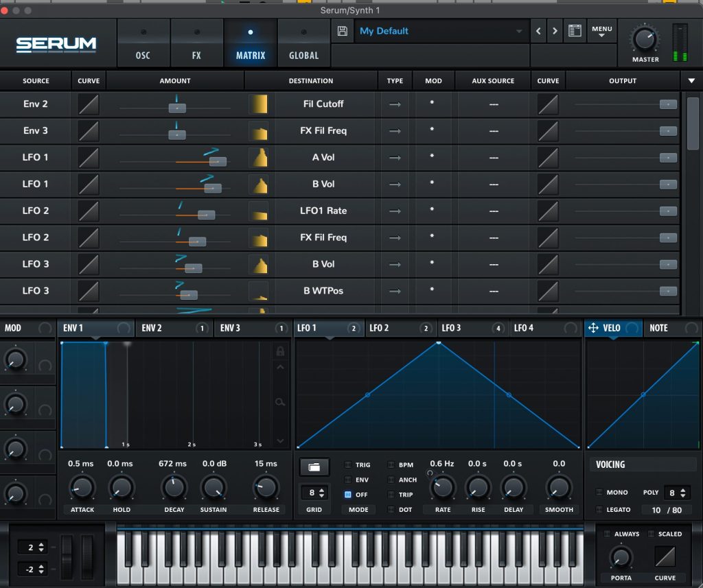Open the matrix options triangle menu
Viewport: 703px width, 588px height.
[x=691, y=81]
